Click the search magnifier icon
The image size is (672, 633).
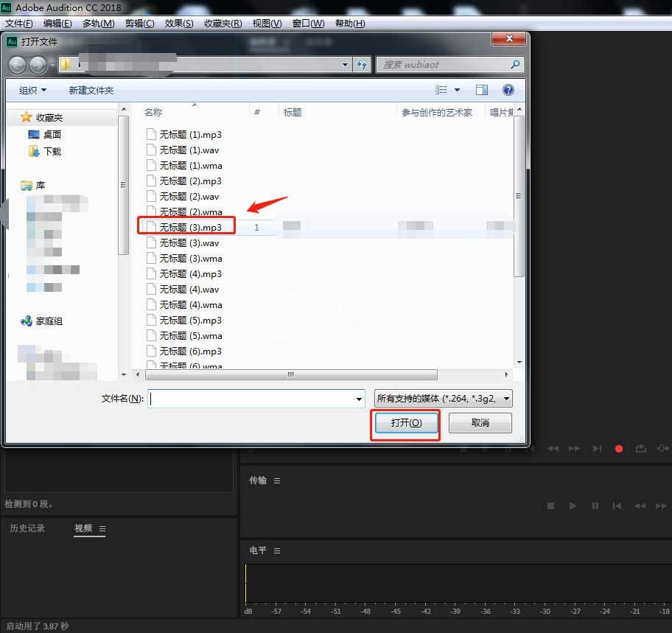(x=515, y=64)
